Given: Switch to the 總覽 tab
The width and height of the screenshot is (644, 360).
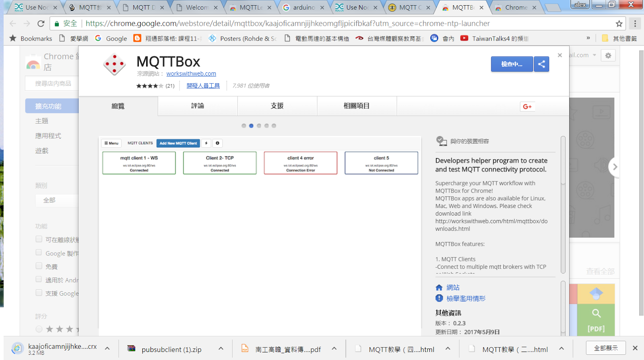Looking at the screenshot, I should 118,106.
